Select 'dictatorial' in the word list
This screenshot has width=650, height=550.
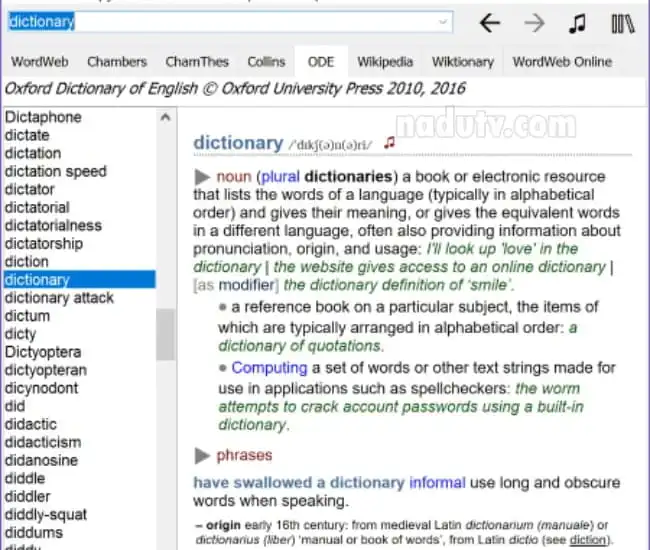(x=37, y=208)
